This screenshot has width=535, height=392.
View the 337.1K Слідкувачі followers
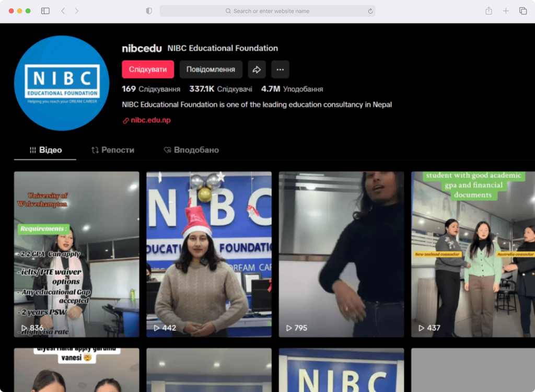point(221,89)
